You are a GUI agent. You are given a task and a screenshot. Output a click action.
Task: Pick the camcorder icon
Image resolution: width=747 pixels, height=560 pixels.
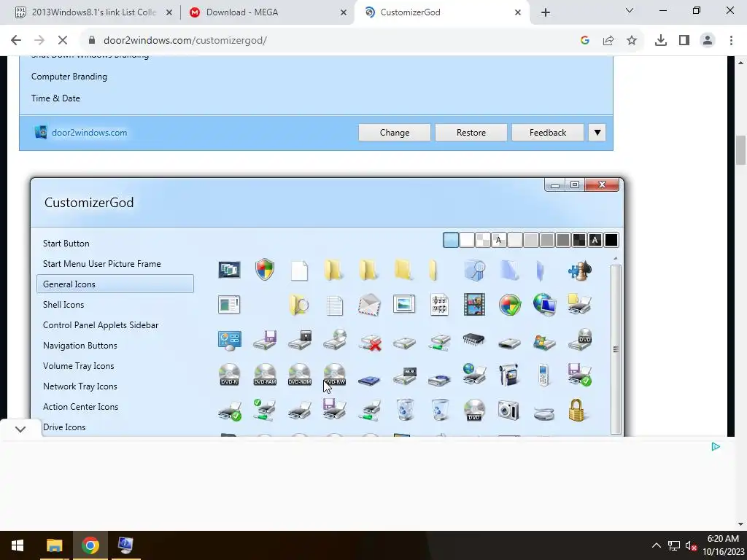pyautogui.click(x=508, y=374)
